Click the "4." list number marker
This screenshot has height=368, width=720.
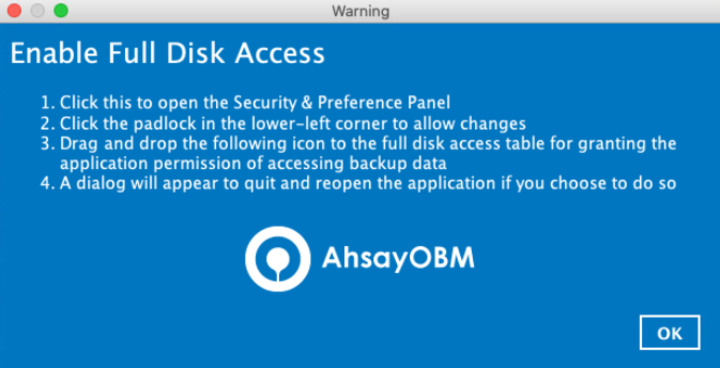47,184
